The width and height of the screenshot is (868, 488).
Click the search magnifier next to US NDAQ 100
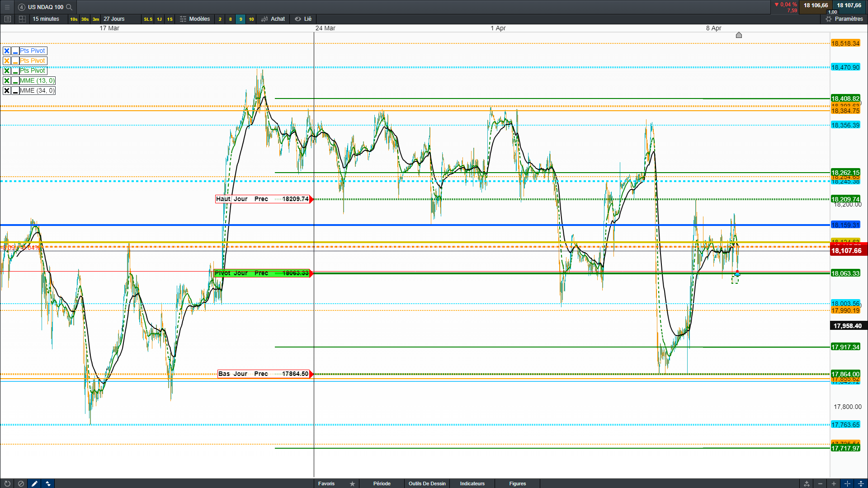69,7
